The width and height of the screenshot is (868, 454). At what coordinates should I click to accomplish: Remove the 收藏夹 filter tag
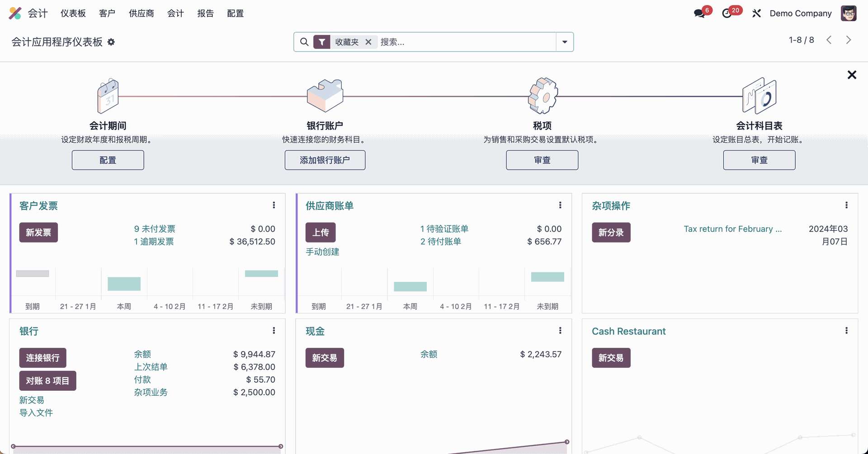click(368, 42)
